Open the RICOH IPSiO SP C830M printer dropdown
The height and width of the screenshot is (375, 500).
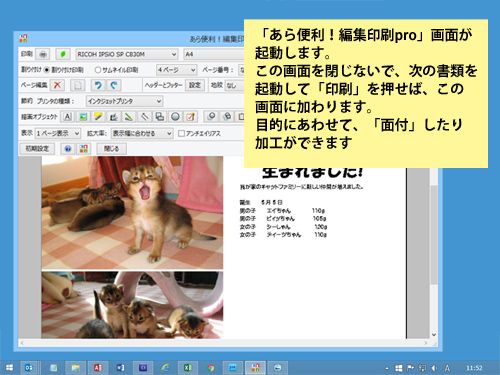126,54
